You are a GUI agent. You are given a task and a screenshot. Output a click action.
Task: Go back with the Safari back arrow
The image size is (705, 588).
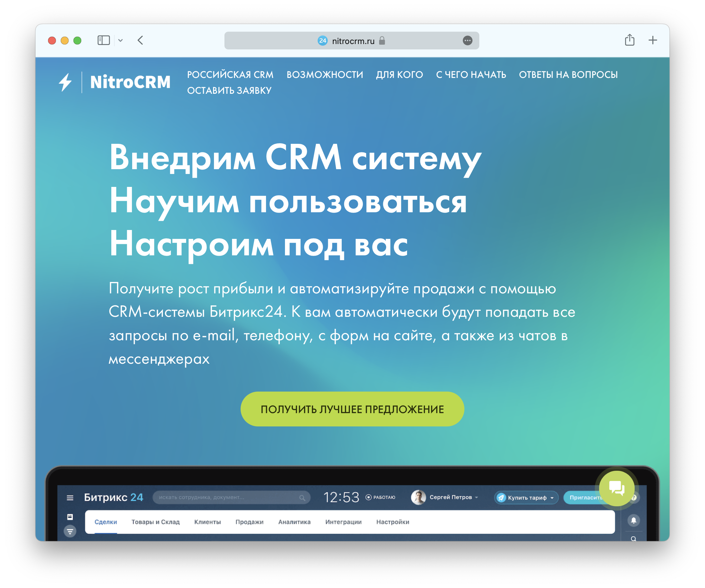click(x=140, y=41)
